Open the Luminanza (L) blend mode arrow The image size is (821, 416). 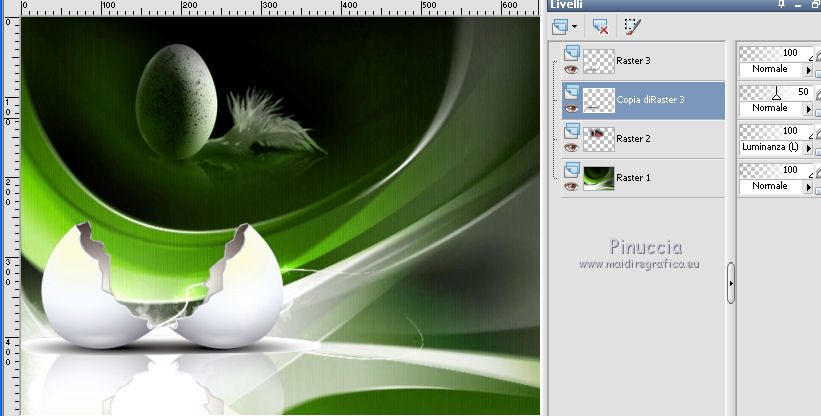coord(808,148)
